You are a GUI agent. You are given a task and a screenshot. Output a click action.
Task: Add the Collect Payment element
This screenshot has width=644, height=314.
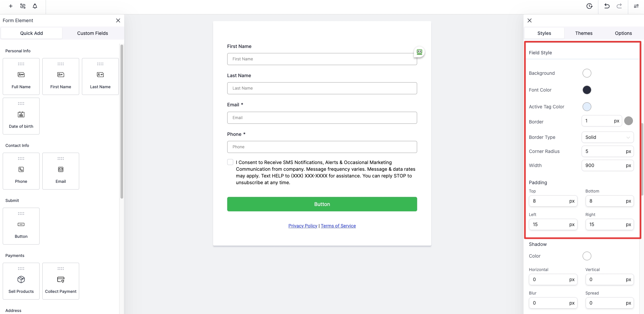click(x=61, y=281)
